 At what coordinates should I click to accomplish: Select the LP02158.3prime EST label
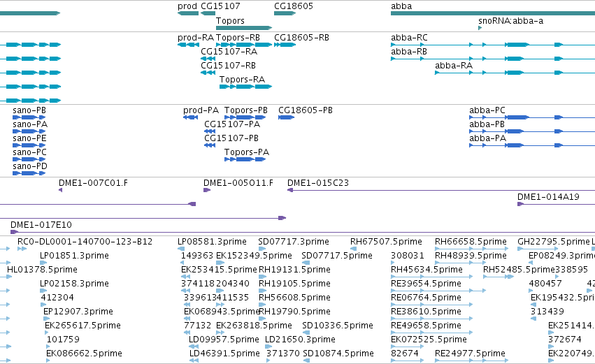[x=74, y=284]
